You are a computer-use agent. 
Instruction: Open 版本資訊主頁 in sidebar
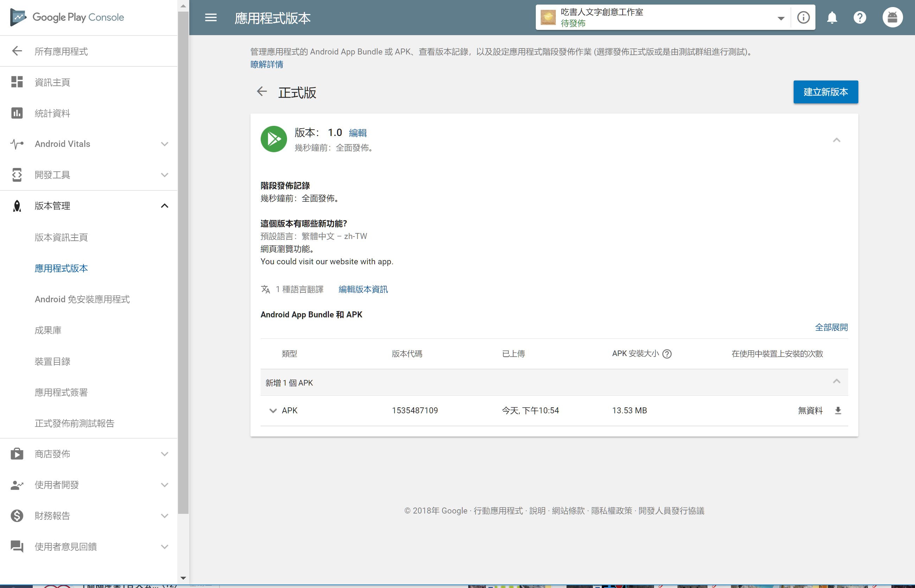(x=61, y=238)
